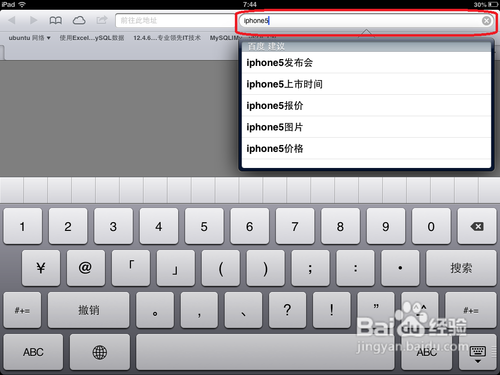Tap the 「 opening bracket key
This screenshot has height=375, width=500.
pos(131,268)
